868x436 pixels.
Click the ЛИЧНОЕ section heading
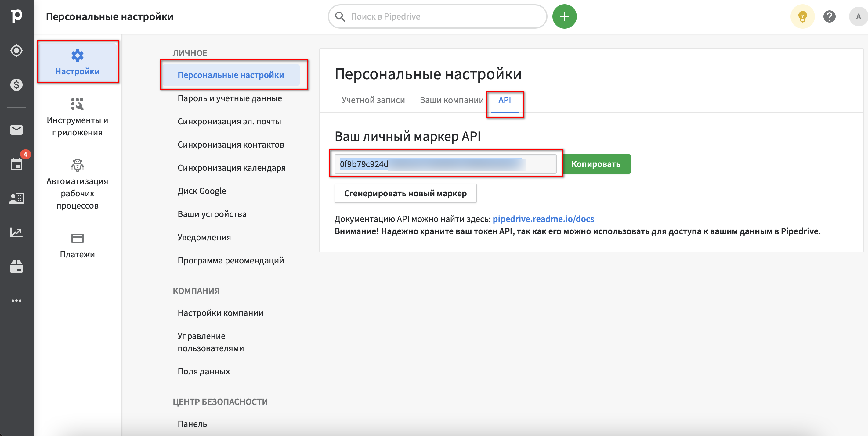190,53
